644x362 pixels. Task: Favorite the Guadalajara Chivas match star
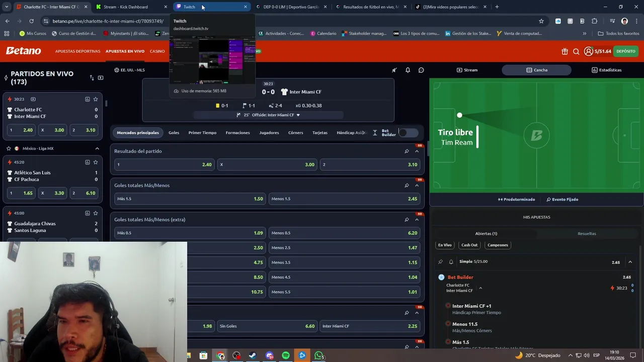96,213
